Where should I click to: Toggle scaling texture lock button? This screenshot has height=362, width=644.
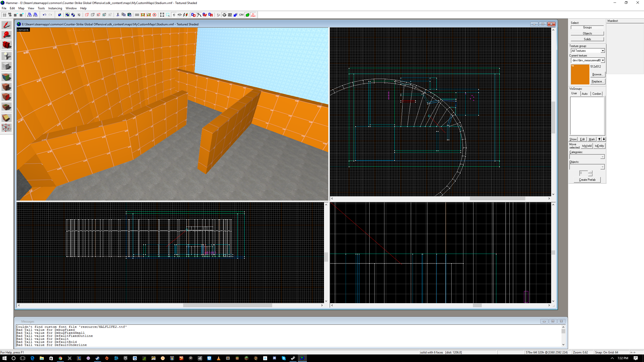180,15
